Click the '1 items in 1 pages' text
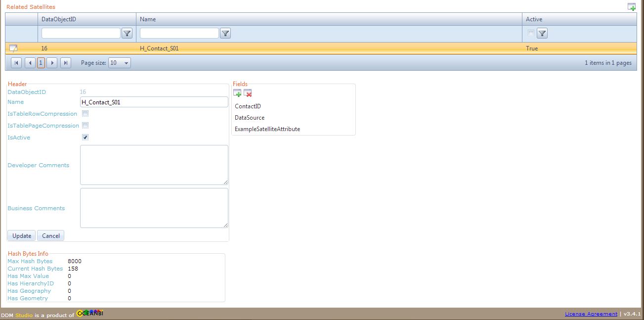 608,63
